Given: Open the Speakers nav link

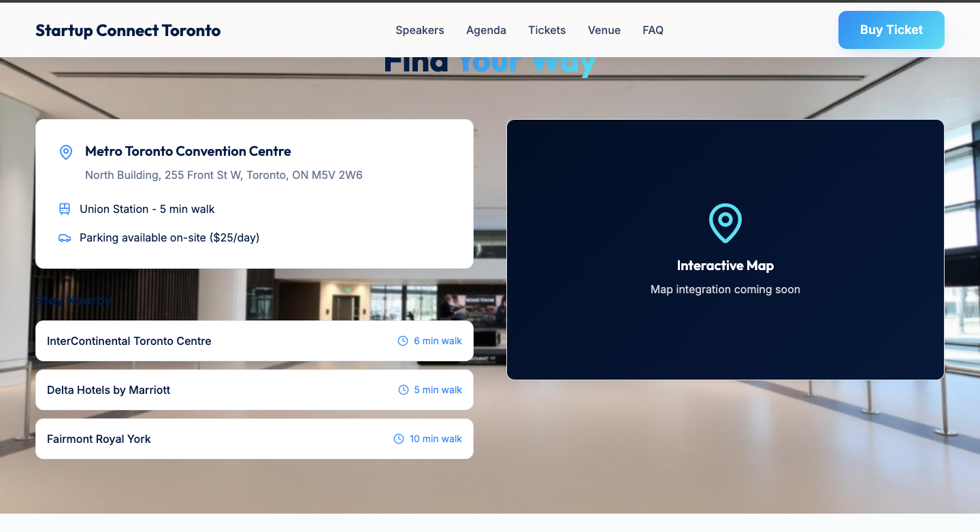Looking at the screenshot, I should point(420,30).
